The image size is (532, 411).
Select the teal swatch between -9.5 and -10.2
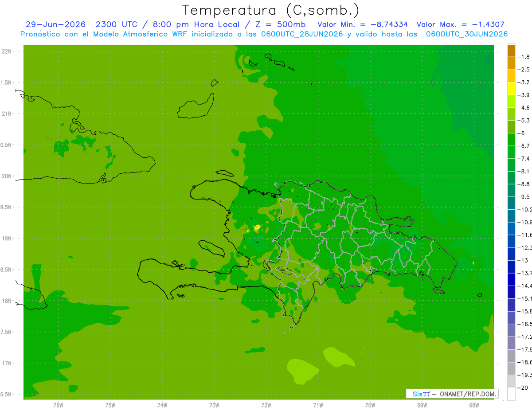[x=511, y=203]
